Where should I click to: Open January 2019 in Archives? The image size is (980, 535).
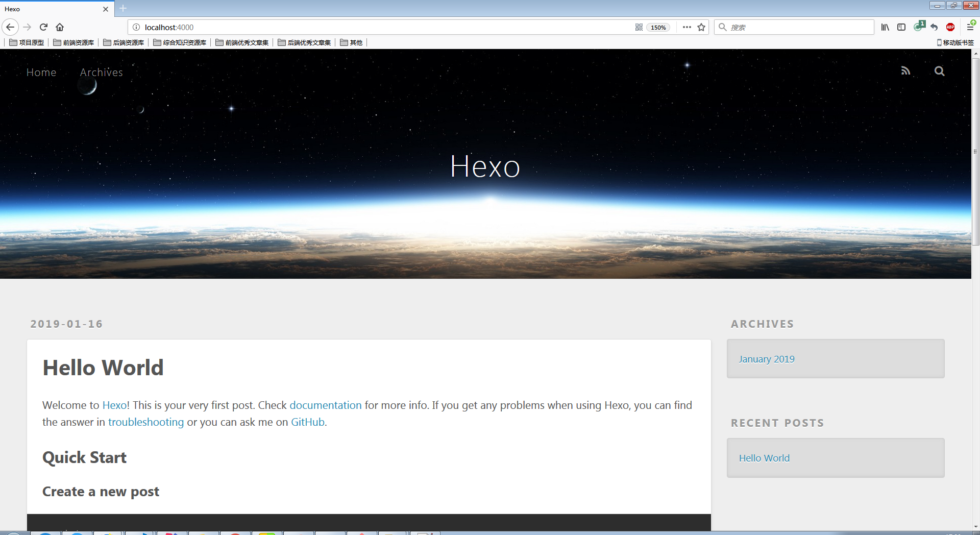pos(767,359)
